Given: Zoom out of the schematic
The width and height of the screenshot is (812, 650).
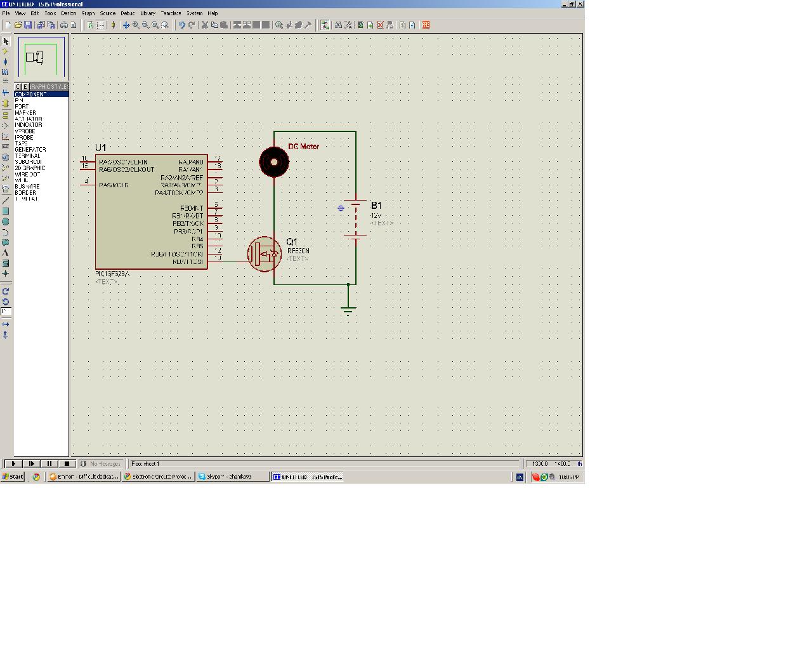Looking at the screenshot, I should pos(145,25).
